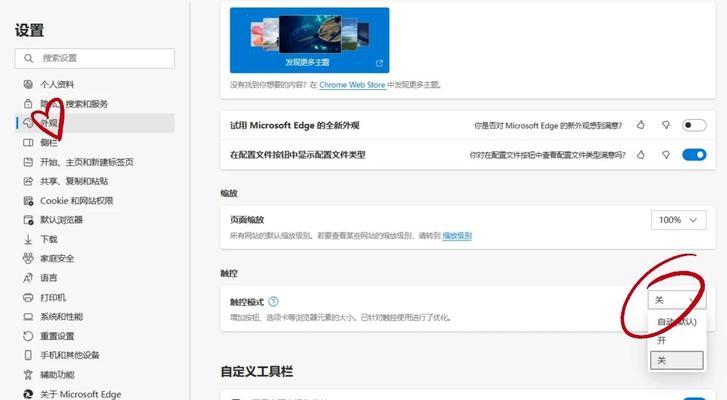Click the search magnifier icon in settings
The height and width of the screenshot is (400, 727).
29,58
